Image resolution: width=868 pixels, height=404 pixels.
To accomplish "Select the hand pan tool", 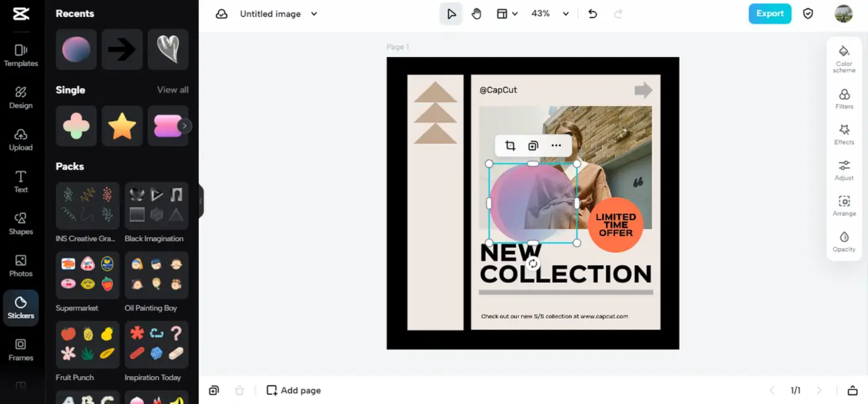I will (x=476, y=14).
